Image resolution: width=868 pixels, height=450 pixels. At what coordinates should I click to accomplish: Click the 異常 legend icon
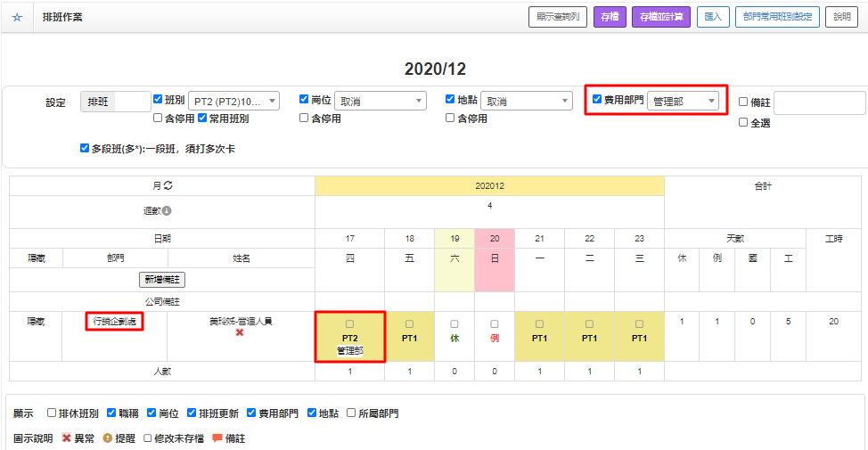tap(67, 438)
